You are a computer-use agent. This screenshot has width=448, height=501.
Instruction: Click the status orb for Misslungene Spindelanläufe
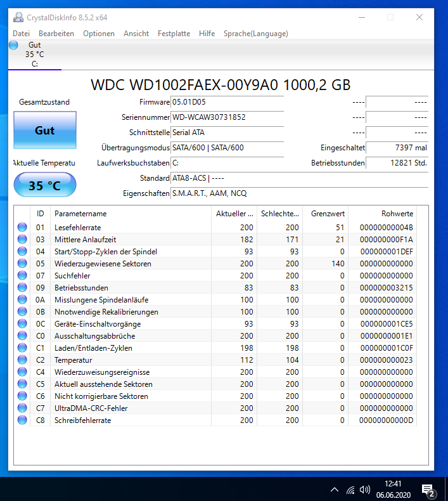22,300
